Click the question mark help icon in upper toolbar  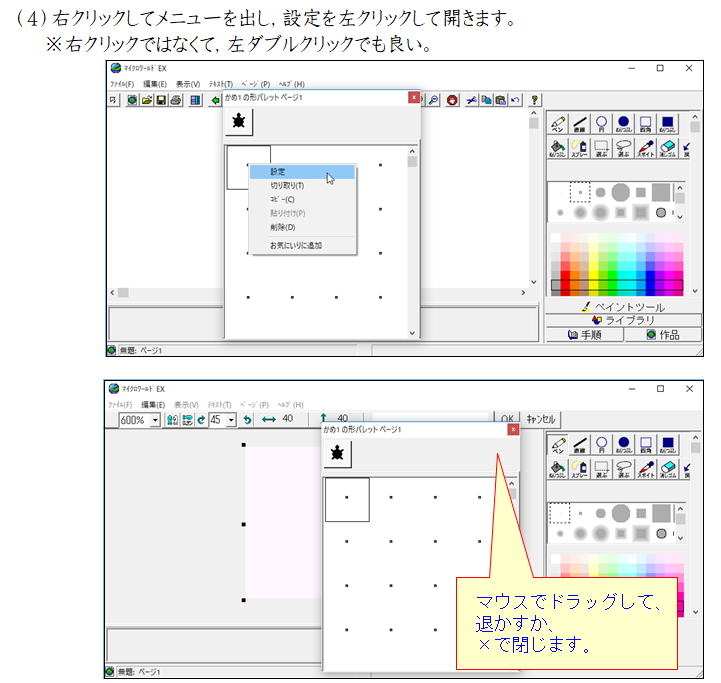534,100
